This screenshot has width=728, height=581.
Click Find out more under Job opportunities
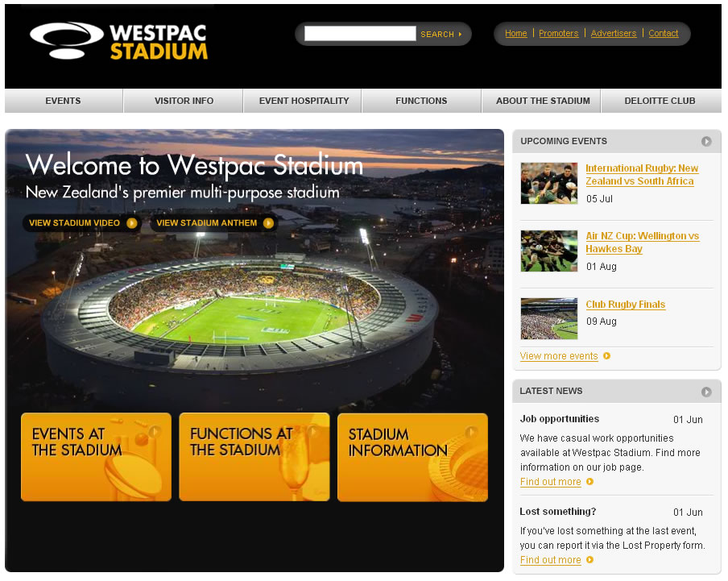(x=551, y=482)
